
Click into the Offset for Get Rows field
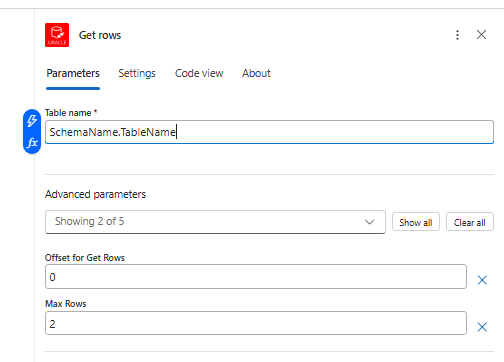(x=256, y=277)
